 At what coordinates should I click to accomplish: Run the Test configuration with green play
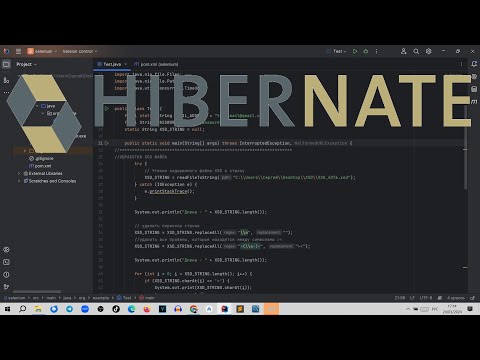click(x=355, y=51)
